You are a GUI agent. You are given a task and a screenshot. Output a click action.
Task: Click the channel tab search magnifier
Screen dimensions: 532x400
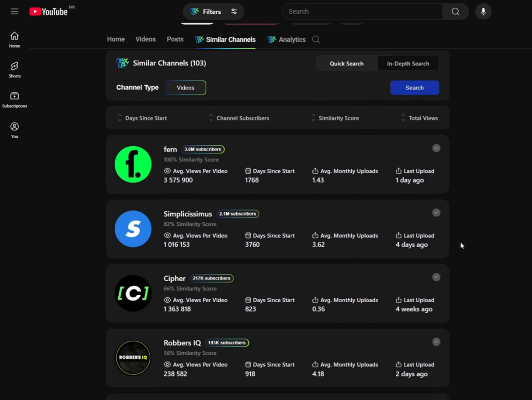(316, 40)
